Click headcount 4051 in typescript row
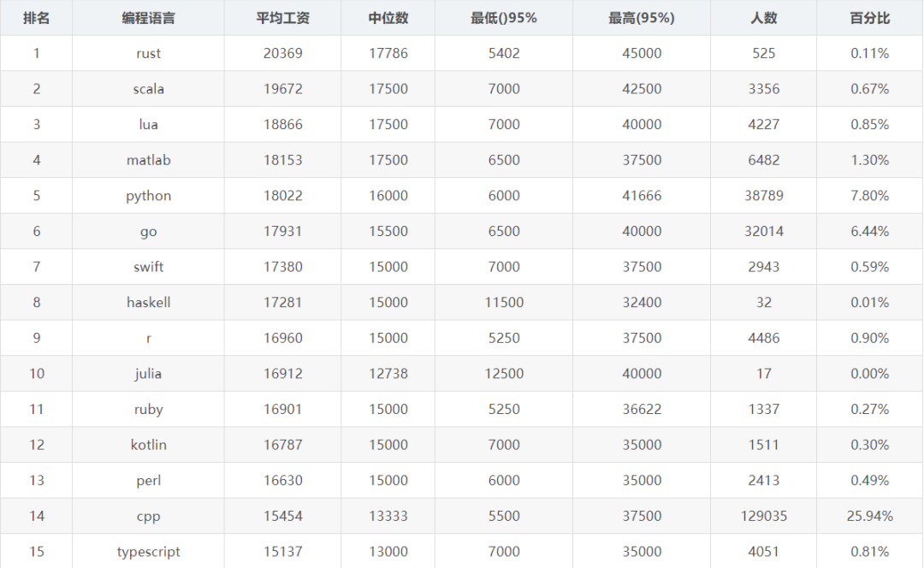Screen dimensions: 924x568 click(764, 552)
